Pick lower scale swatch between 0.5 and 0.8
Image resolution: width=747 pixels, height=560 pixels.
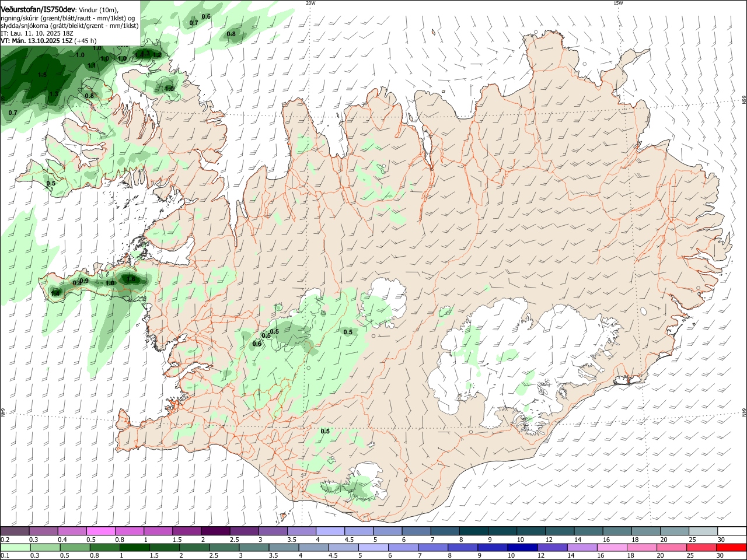pos(75,547)
